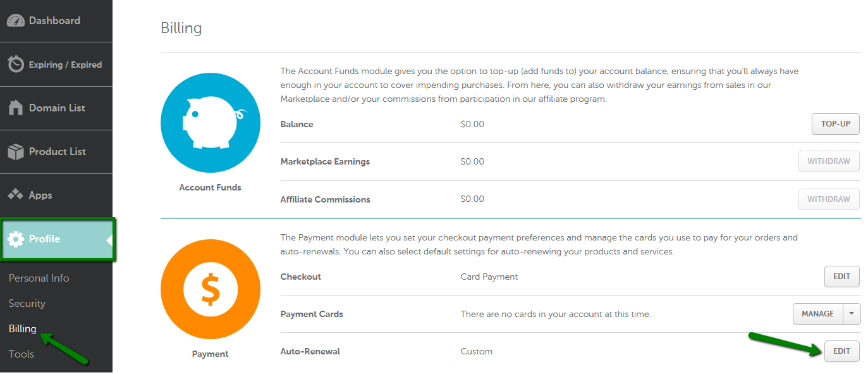The image size is (868, 374).
Task: Click the Domain List house icon
Action: 16,108
